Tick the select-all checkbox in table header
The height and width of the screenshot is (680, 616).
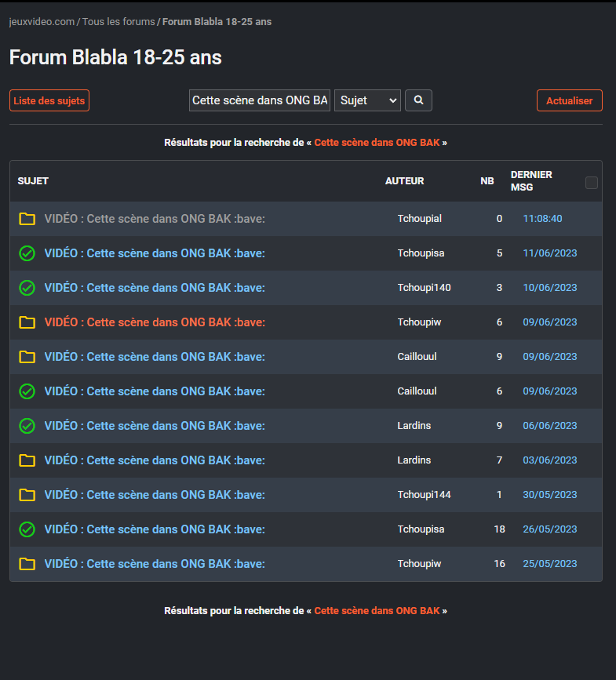tap(591, 183)
